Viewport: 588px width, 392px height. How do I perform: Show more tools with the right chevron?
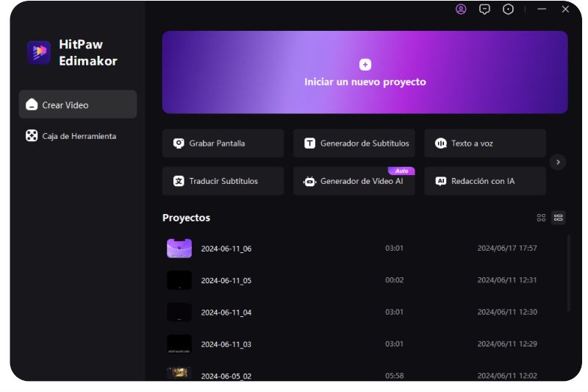[x=558, y=162]
